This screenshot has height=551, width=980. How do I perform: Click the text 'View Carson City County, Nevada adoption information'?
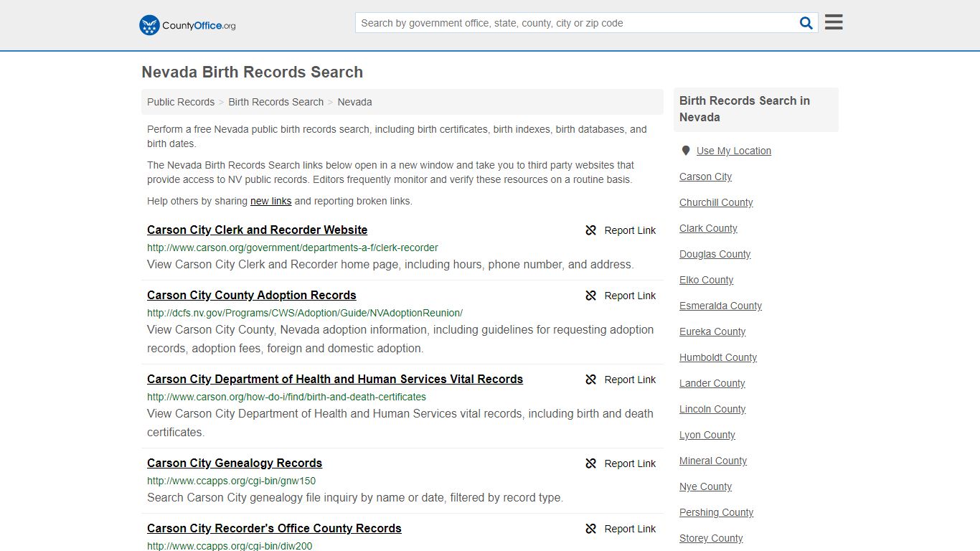(400, 339)
